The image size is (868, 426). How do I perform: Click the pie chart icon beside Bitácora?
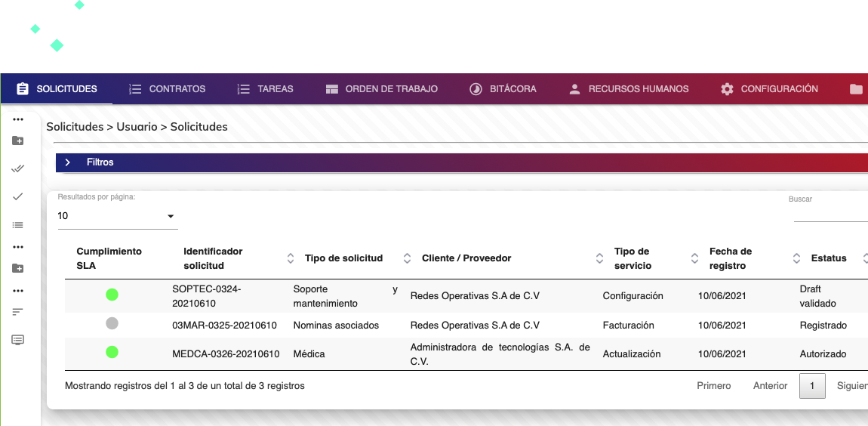point(476,89)
